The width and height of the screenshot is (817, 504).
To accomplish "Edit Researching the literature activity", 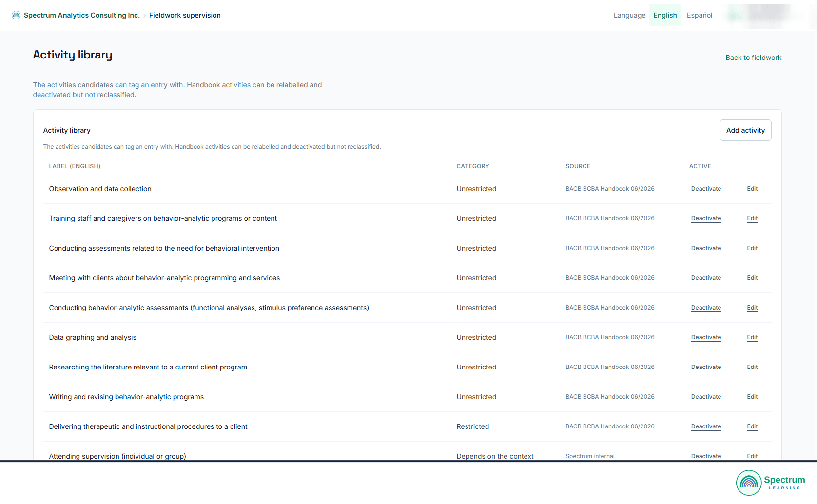I will pyautogui.click(x=752, y=367).
